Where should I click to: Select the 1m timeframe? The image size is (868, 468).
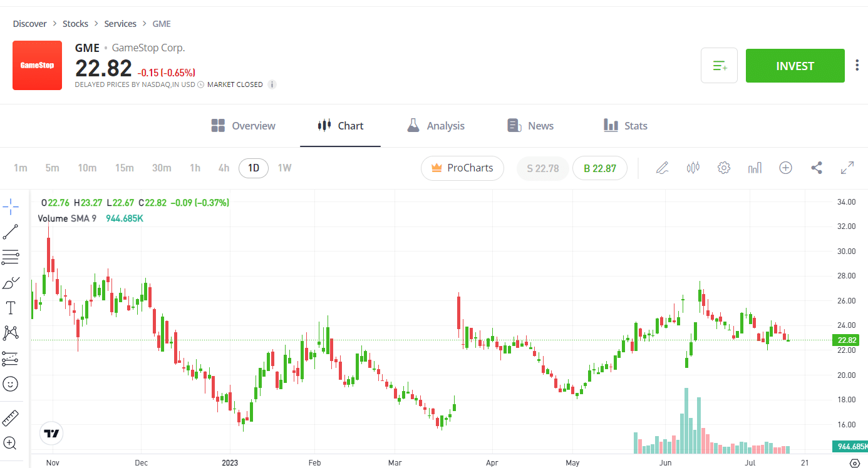[x=21, y=168]
